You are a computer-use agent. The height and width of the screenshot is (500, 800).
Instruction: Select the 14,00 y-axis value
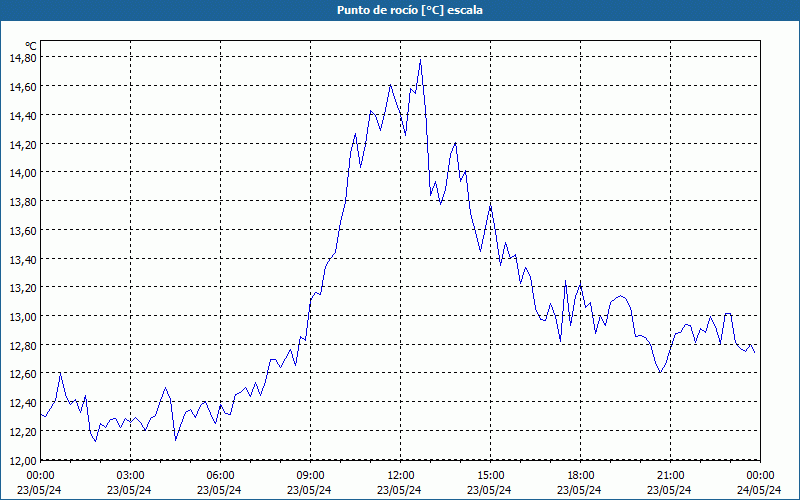(23, 173)
